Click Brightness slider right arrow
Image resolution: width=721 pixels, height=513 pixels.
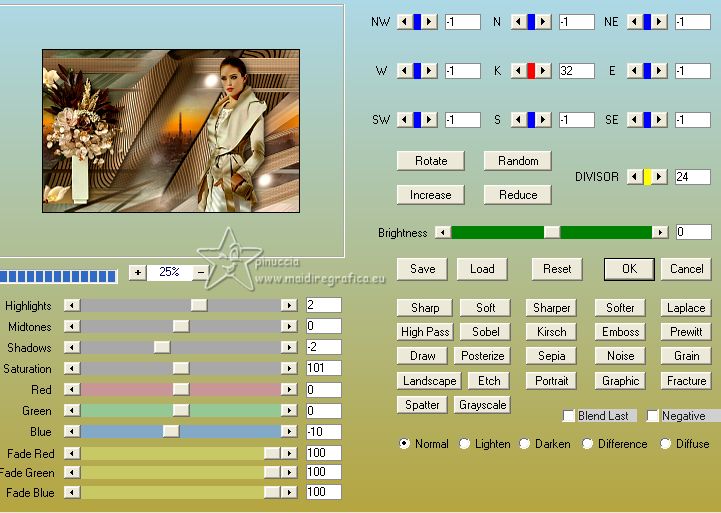[x=660, y=233]
